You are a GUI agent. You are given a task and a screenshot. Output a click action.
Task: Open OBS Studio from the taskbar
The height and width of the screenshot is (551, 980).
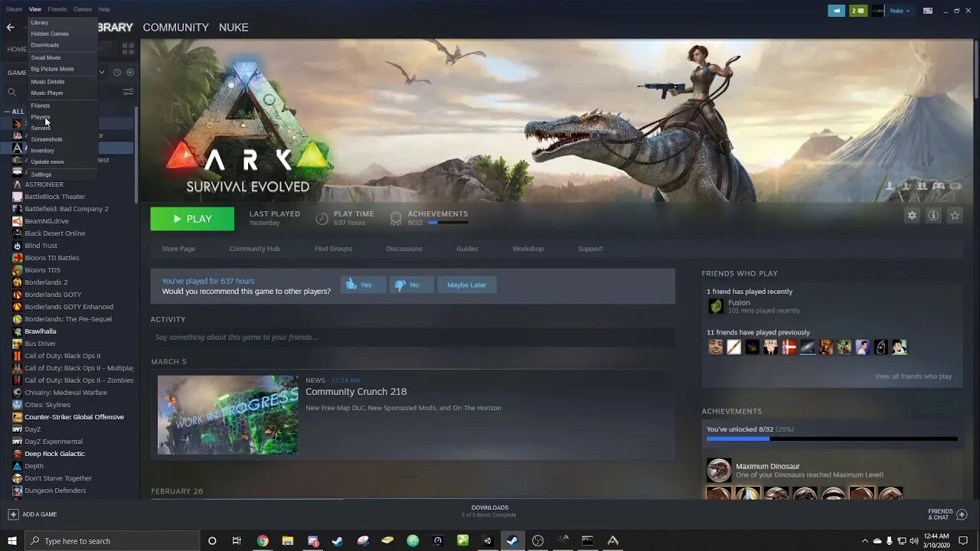537,540
